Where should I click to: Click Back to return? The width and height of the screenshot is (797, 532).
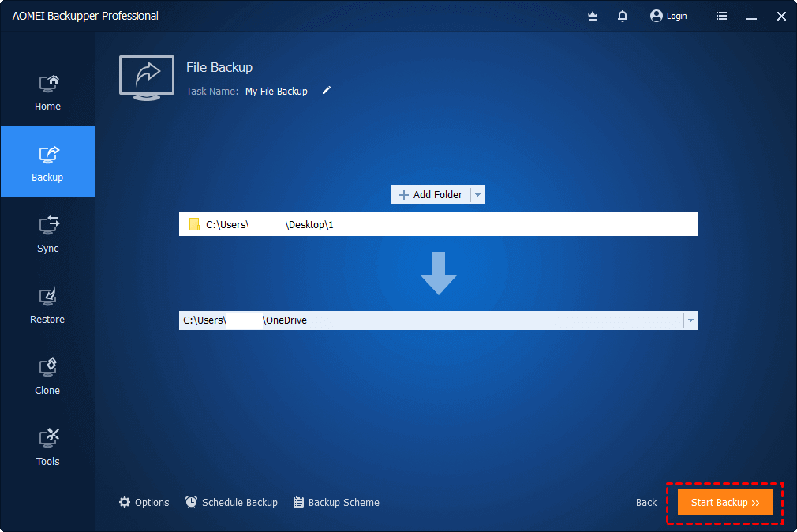pyautogui.click(x=646, y=503)
